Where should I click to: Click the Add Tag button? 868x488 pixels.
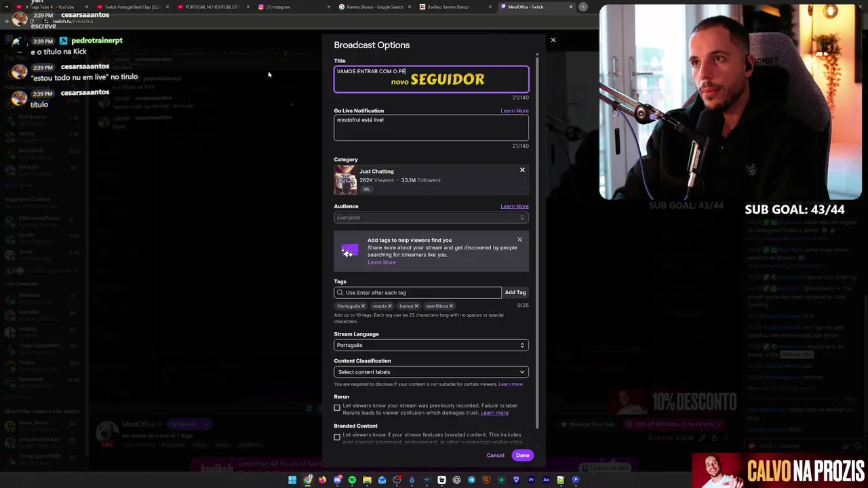click(515, 293)
